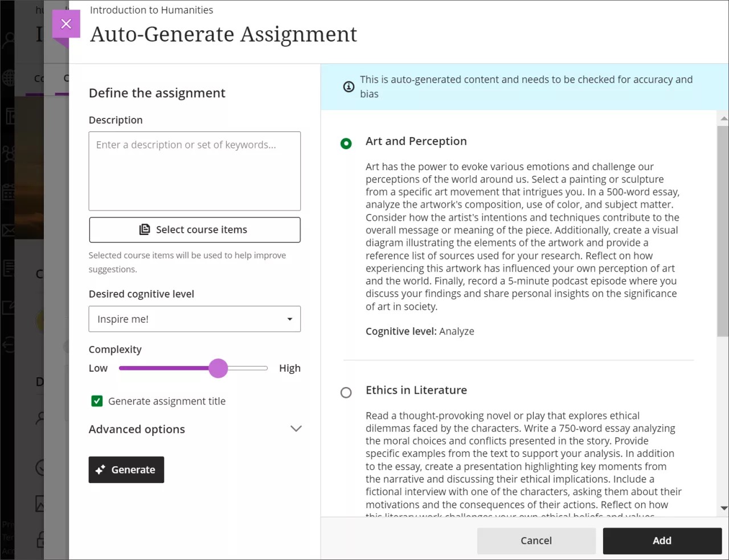Click the Add button to insert assignment

[x=662, y=541]
